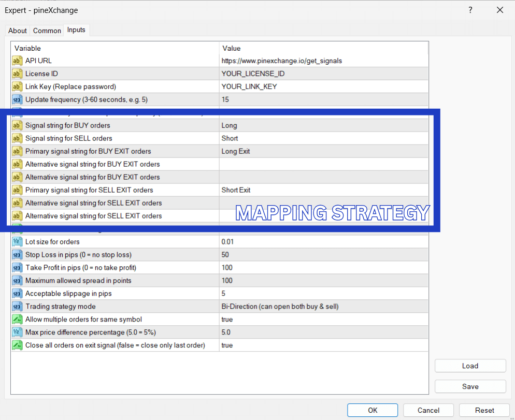
Task: Click the integer icon beside Stop Loss in pips
Action: 17,255
